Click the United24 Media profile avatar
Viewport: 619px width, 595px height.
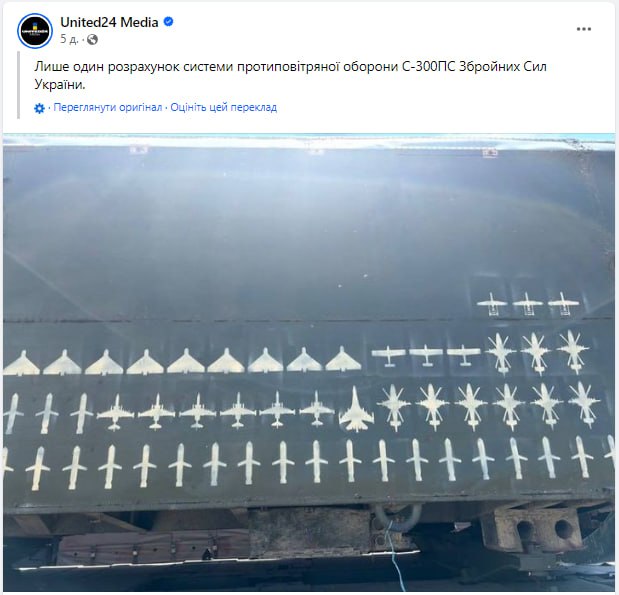point(35,31)
